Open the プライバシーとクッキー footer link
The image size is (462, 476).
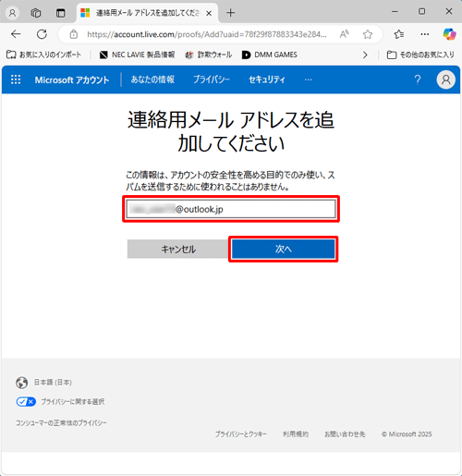click(x=240, y=434)
